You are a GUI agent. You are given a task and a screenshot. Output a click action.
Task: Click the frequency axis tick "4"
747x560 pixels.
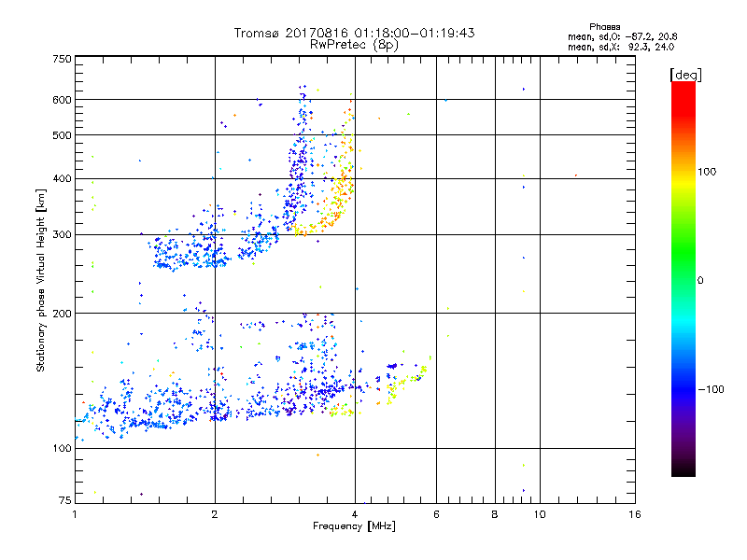pos(355,514)
